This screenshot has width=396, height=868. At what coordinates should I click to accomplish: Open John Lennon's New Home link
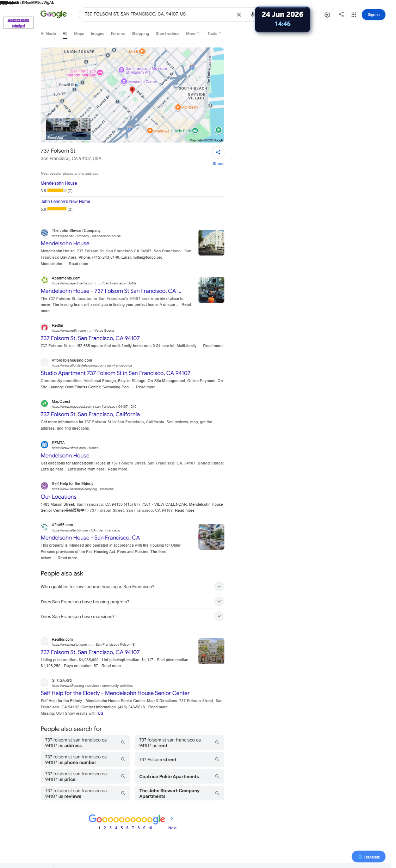[x=65, y=202]
